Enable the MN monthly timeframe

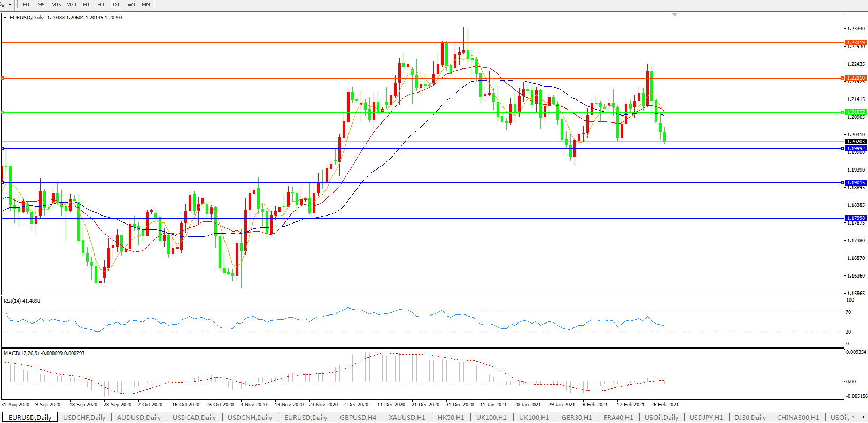pos(146,4)
